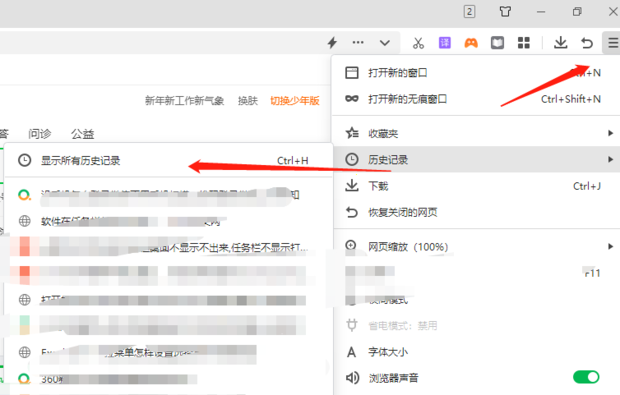Select 打开新的窗口 menu entry
This screenshot has height=395, width=620.
coord(476,73)
